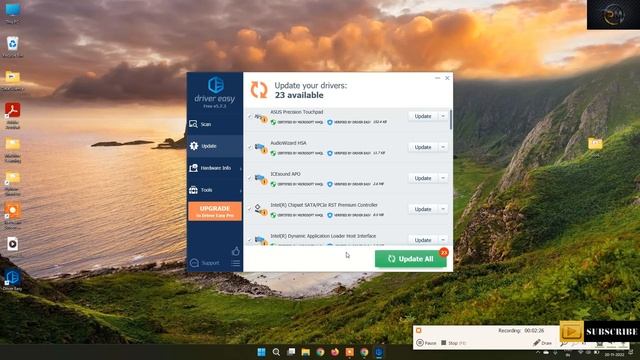This screenshot has width=640, height=360.
Task: Update the AudioWizard HSA driver
Action: [x=423, y=147]
